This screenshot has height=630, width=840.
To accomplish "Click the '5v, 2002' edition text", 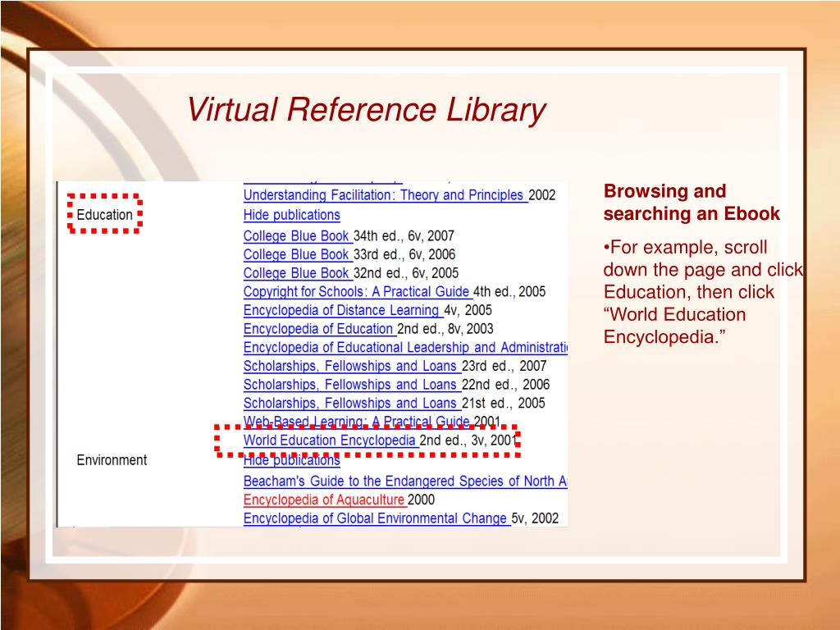I will (535, 518).
